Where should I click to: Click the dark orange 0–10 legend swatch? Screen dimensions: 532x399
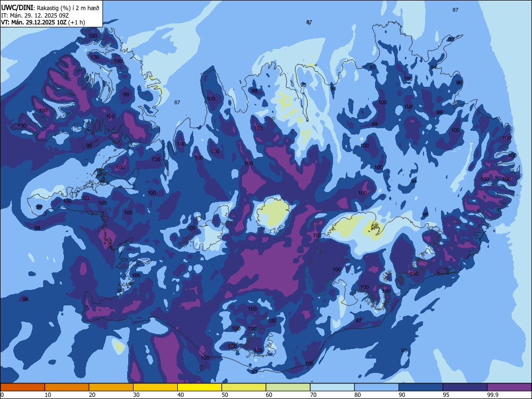coord(22,387)
